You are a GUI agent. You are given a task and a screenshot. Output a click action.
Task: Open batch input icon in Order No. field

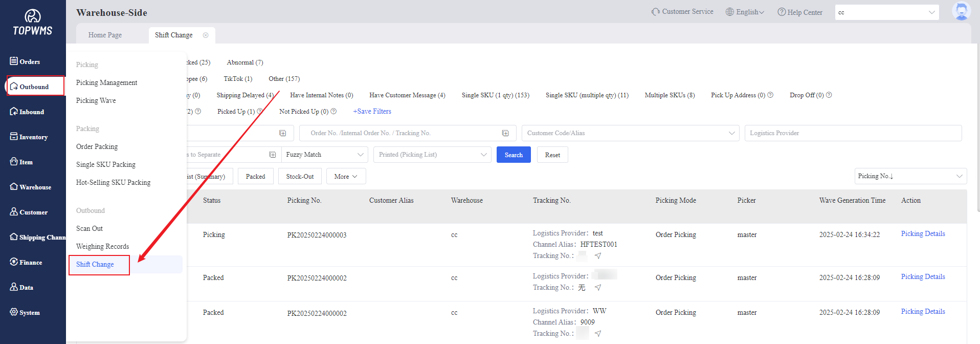(x=505, y=133)
